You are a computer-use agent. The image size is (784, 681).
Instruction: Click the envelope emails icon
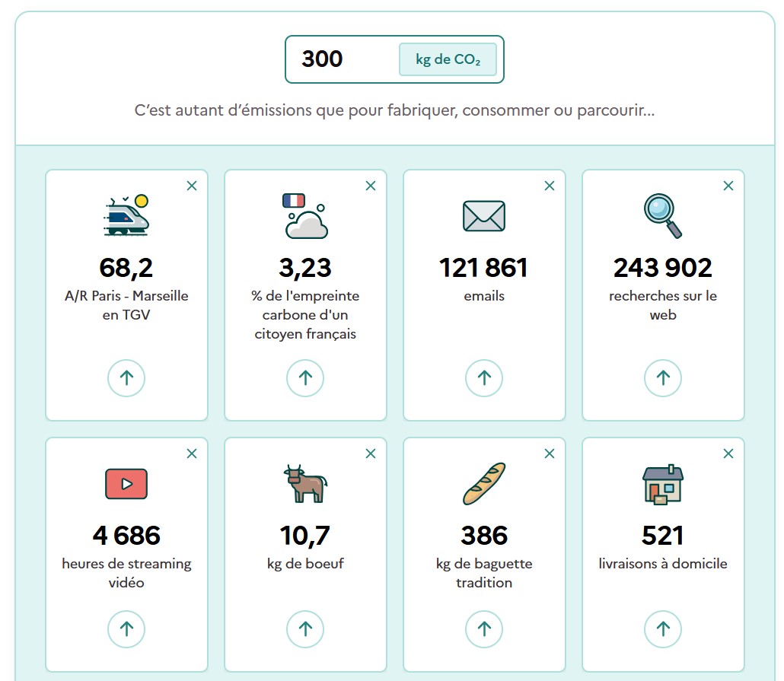pyautogui.click(x=484, y=216)
